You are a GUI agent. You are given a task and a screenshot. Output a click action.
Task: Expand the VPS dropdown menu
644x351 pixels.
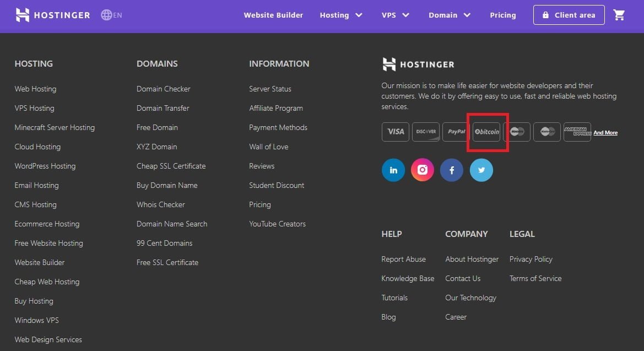coord(395,15)
